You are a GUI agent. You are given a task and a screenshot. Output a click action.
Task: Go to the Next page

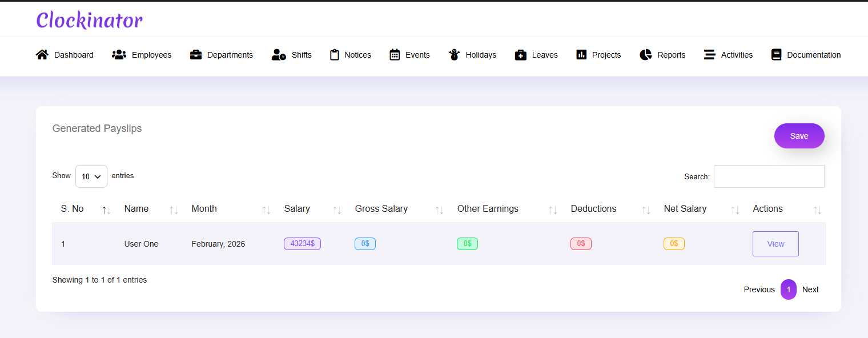click(810, 289)
